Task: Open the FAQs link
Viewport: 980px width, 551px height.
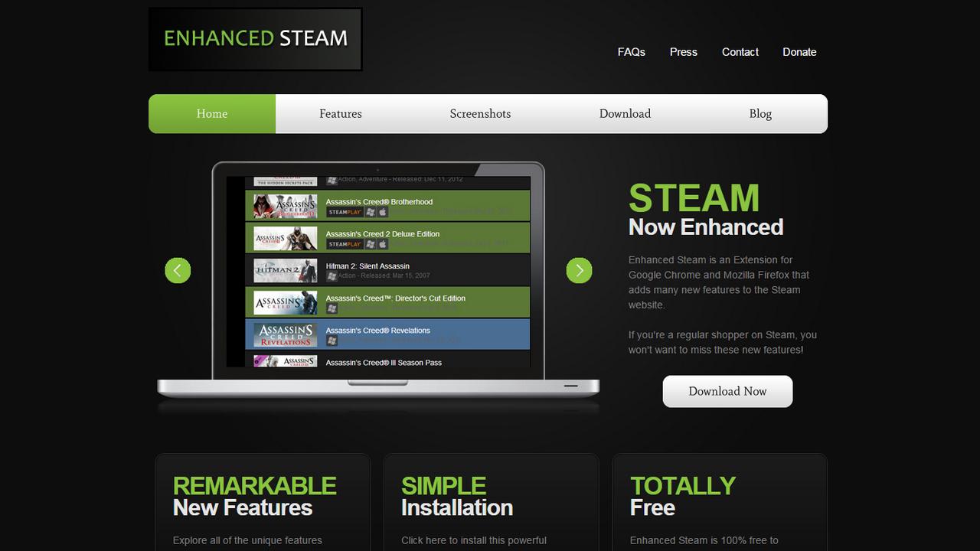Action: coord(632,52)
